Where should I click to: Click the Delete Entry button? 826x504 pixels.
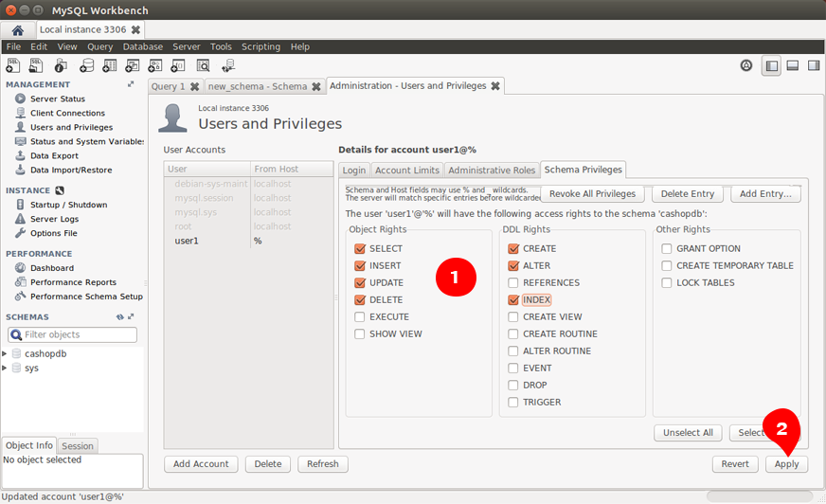688,194
